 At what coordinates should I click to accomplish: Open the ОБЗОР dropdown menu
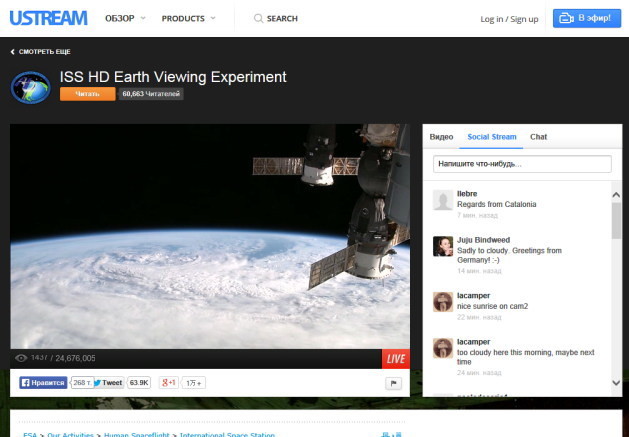tap(125, 18)
